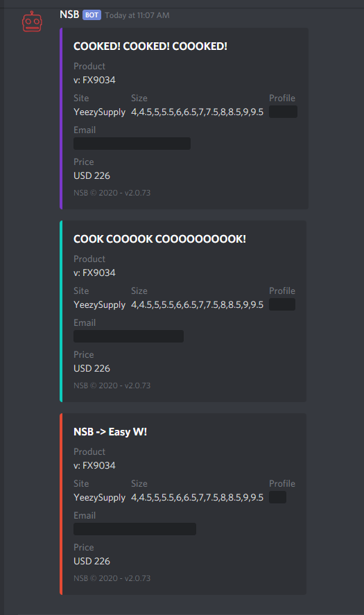This screenshot has width=364, height=615.
Task: Click USD 226 price in third embed
Action: (x=92, y=562)
